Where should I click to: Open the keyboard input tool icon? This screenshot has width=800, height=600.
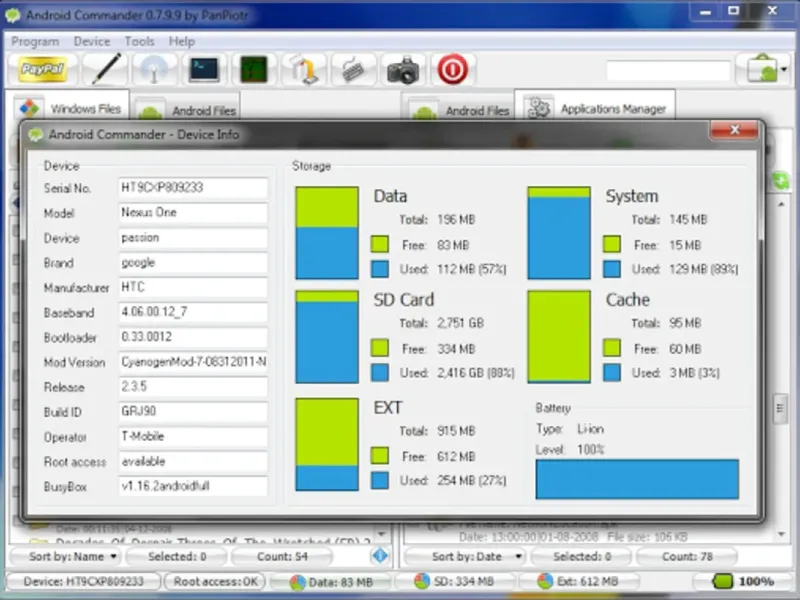point(353,69)
